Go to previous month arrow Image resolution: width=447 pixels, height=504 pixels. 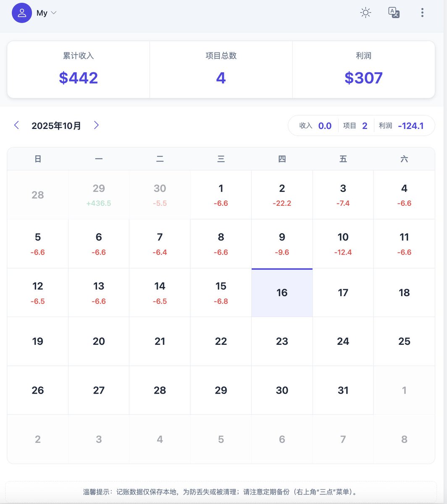pos(17,125)
